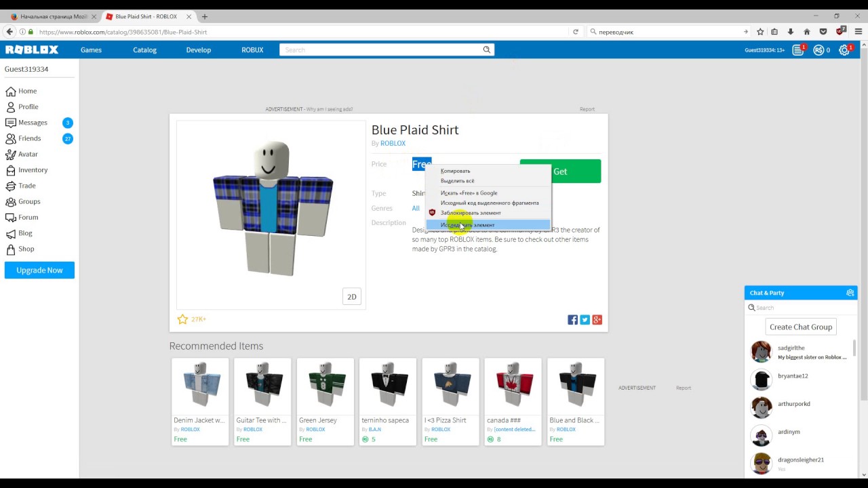This screenshot has height=488, width=868.
Task: Choose Исходный код выделенного фрагмента entry
Action: [x=488, y=203]
